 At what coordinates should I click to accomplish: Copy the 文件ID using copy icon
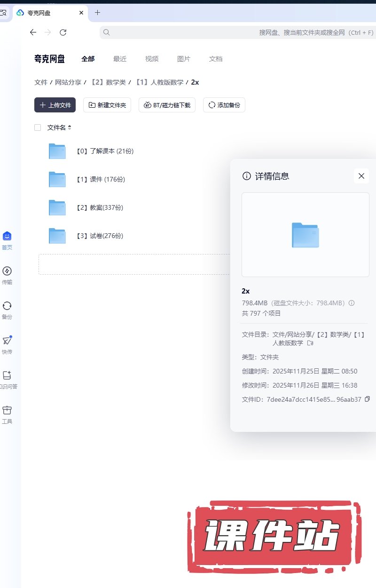click(368, 399)
